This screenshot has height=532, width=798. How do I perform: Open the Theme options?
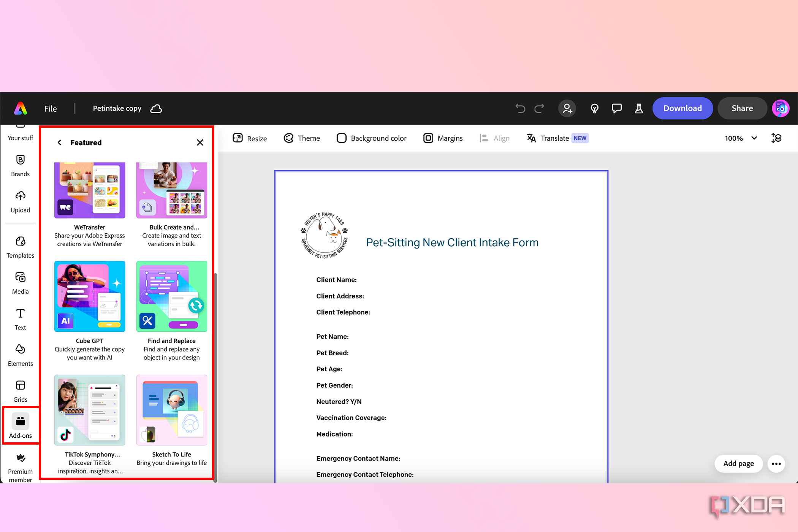tap(302, 138)
